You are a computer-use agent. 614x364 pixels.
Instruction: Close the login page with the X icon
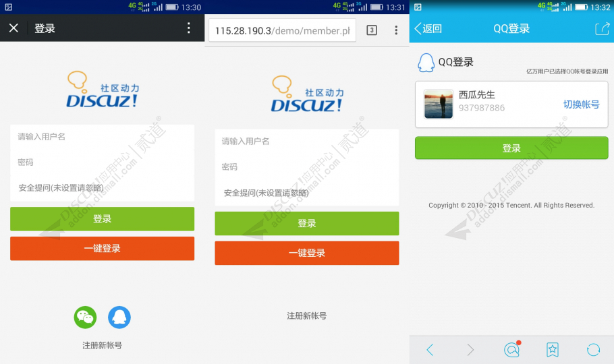point(13,28)
